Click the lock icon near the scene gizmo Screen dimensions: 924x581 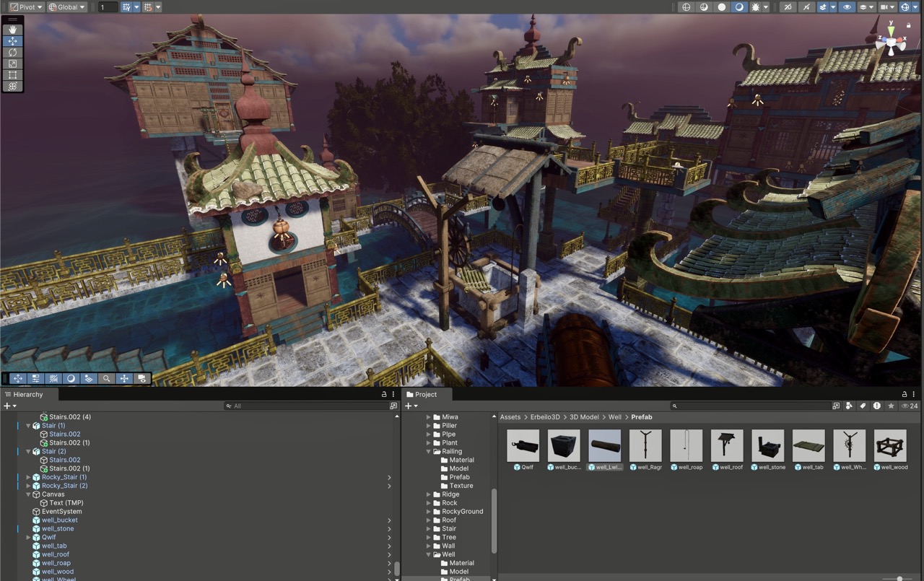click(x=908, y=25)
